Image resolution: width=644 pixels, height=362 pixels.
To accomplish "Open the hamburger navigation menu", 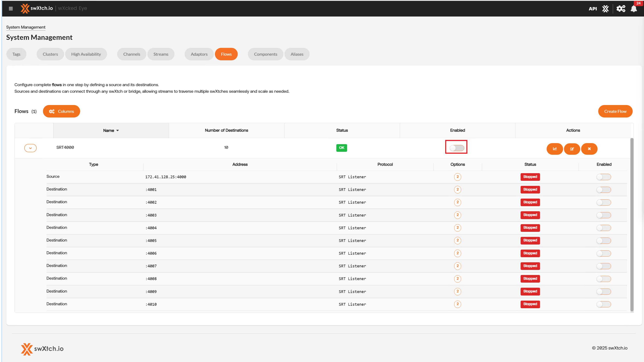I will tap(11, 8).
